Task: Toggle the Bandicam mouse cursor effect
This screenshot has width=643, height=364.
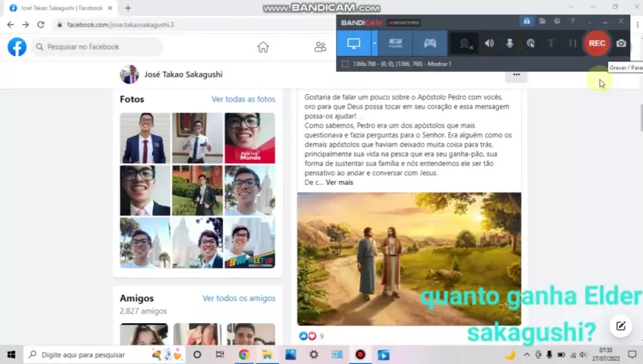Action: [x=531, y=43]
